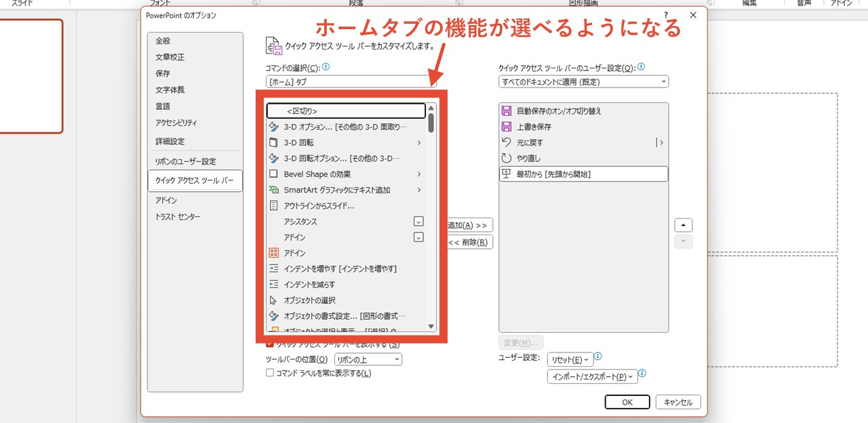Enable コマンド ラベルを常に表示する checkbox
The width and height of the screenshot is (868, 423).
[x=270, y=373]
